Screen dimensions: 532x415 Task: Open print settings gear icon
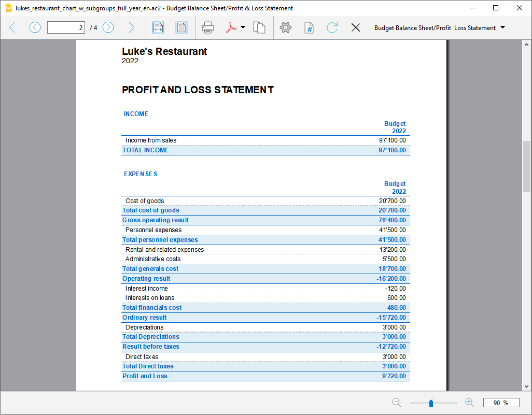(286, 27)
